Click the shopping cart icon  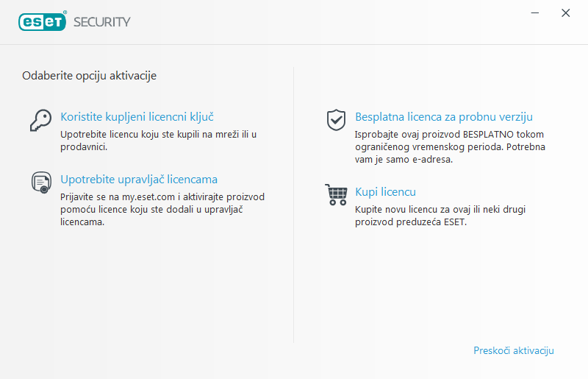tap(336, 195)
